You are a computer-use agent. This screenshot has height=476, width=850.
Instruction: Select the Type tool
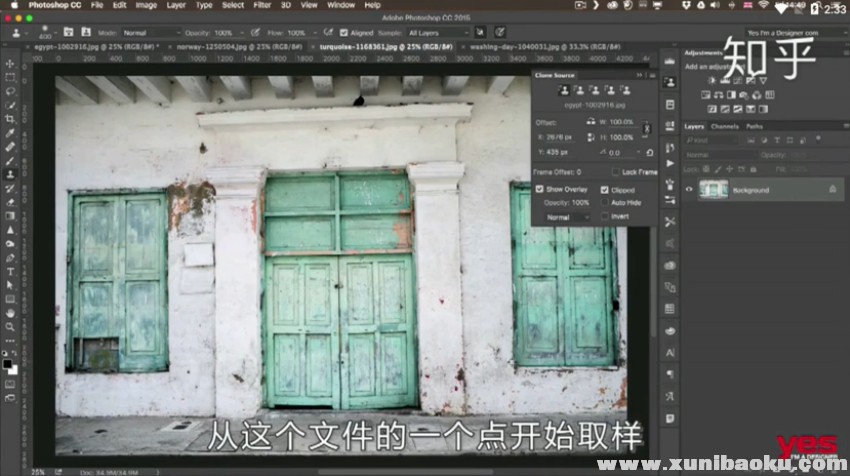tap(10, 271)
